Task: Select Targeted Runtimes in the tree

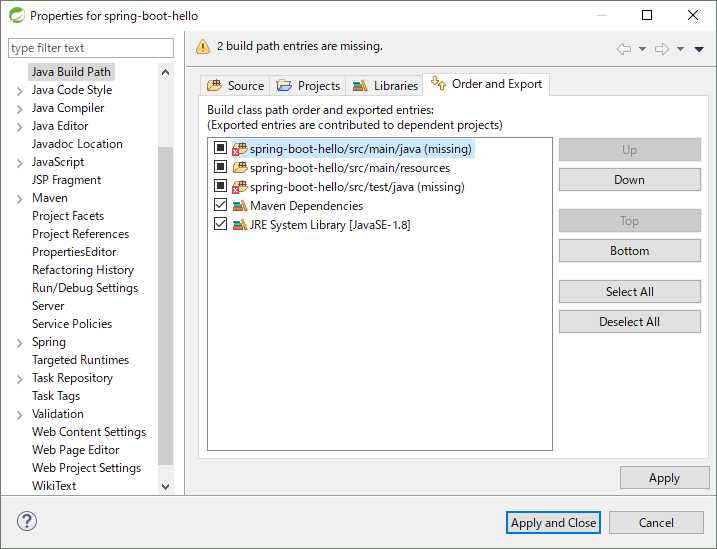Action: tap(80, 360)
